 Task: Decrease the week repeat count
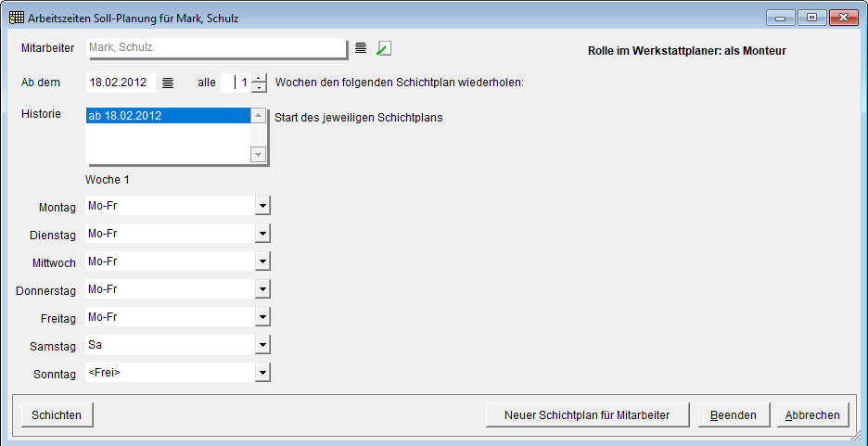pos(259,87)
